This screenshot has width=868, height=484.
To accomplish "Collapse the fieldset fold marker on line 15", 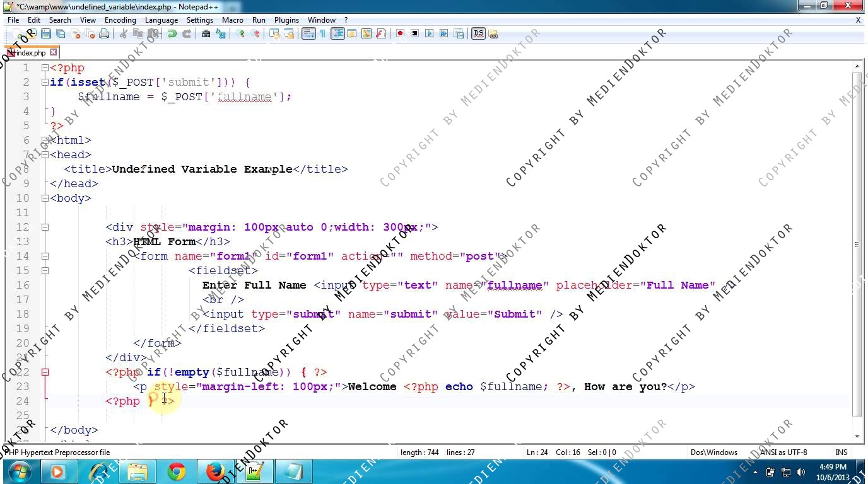I will click(45, 271).
